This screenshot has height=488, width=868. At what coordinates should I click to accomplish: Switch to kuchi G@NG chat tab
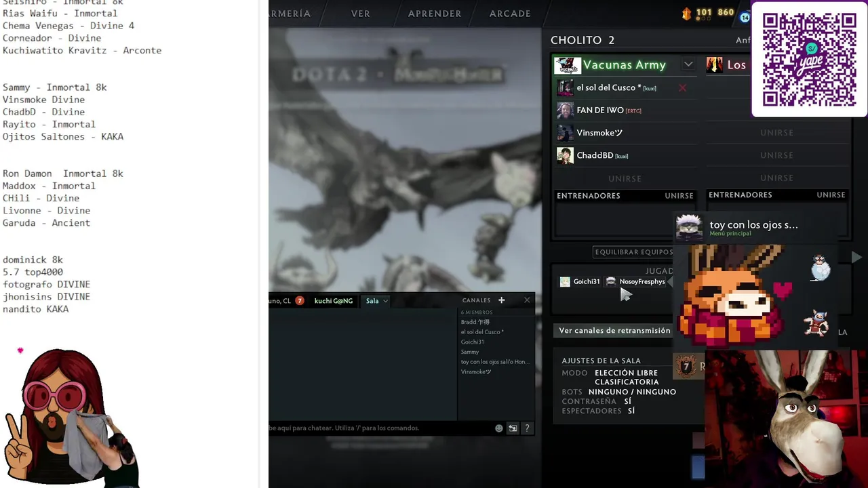[x=334, y=300]
